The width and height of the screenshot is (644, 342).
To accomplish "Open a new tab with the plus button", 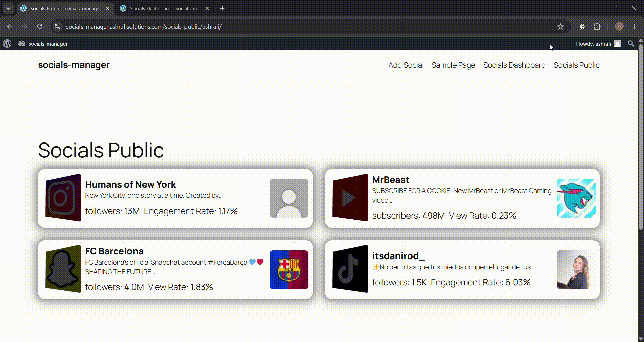I will click(222, 8).
